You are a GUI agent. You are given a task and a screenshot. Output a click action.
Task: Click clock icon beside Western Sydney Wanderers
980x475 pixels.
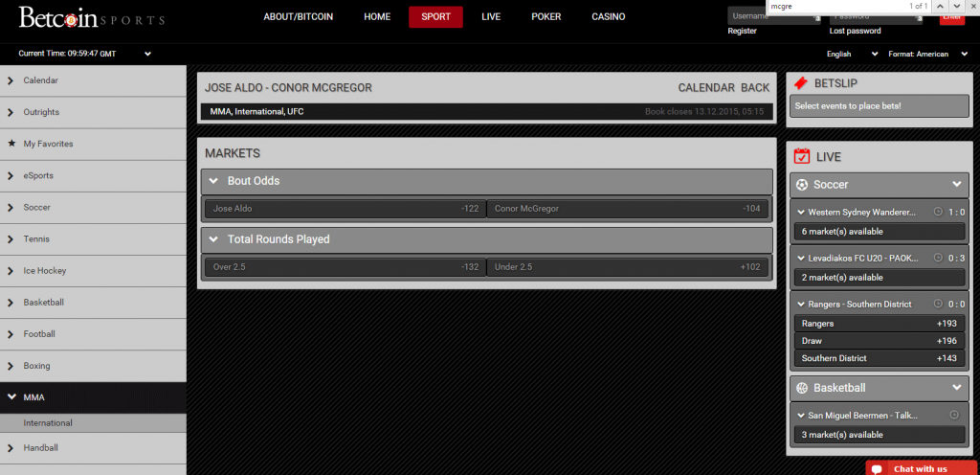(938, 212)
